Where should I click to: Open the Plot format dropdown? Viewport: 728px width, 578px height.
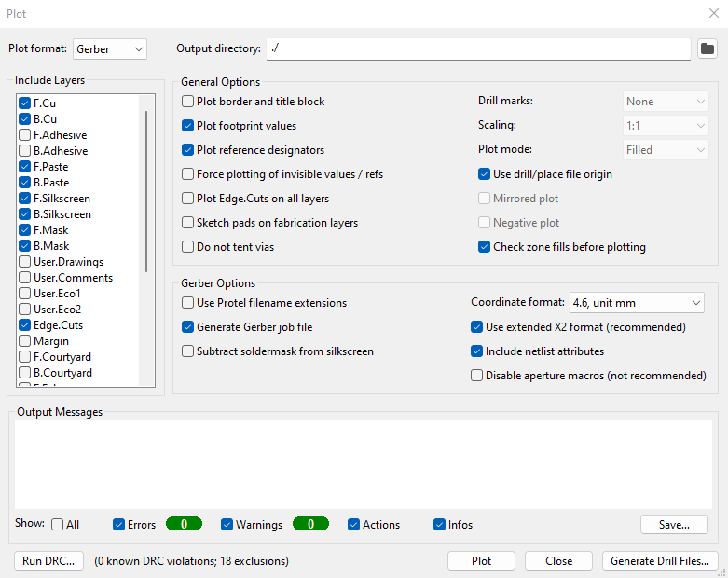(x=110, y=49)
